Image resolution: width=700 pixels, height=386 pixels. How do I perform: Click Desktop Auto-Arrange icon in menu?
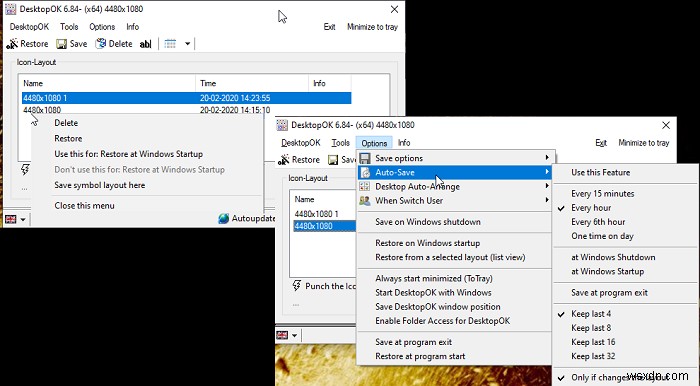365,187
